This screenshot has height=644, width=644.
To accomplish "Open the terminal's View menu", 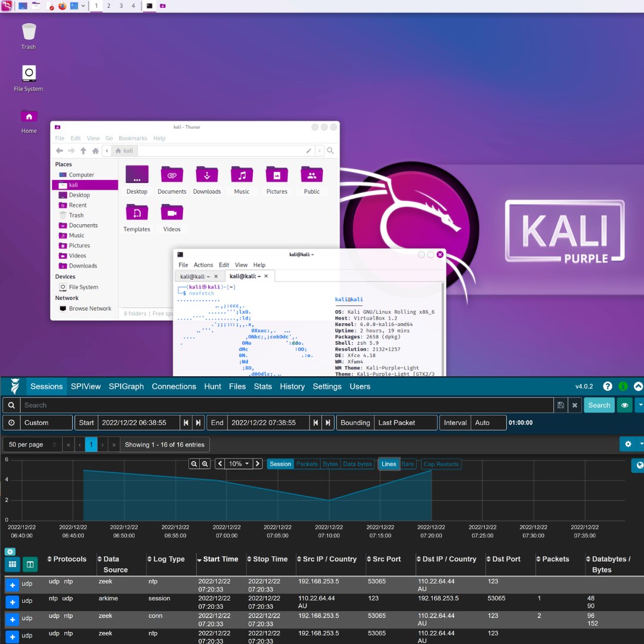I will point(241,265).
